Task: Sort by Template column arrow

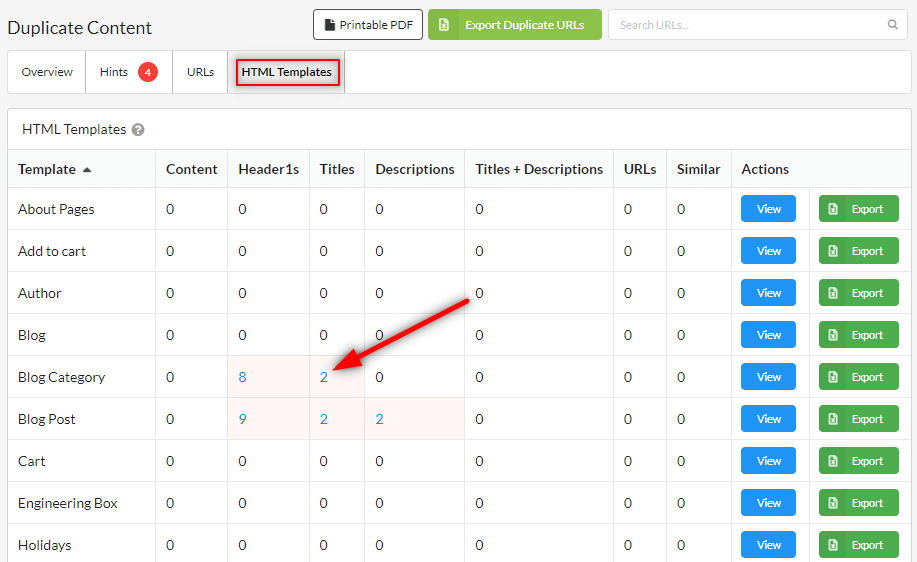Action: (x=87, y=170)
